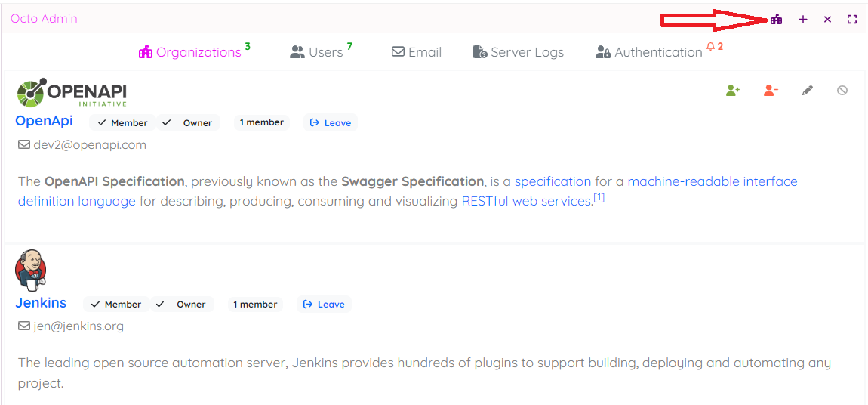
Task: Leave the Jenkins organization
Action: pyautogui.click(x=324, y=305)
